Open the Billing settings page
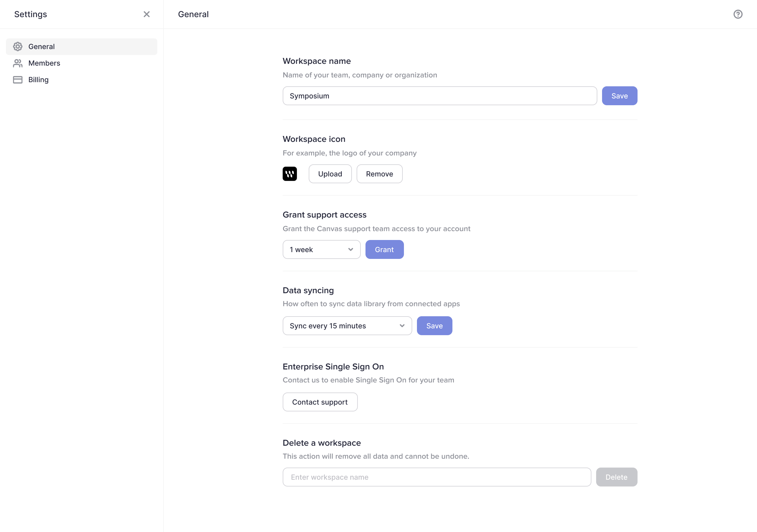Viewport: 757px width, 532px height. (x=38, y=80)
